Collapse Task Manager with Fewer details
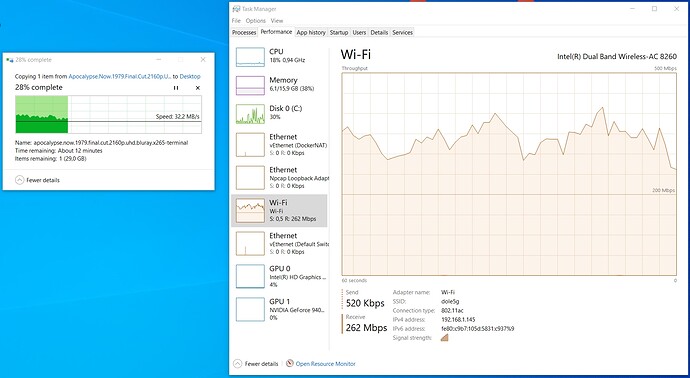The width and height of the screenshot is (690, 378). tap(256, 363)
